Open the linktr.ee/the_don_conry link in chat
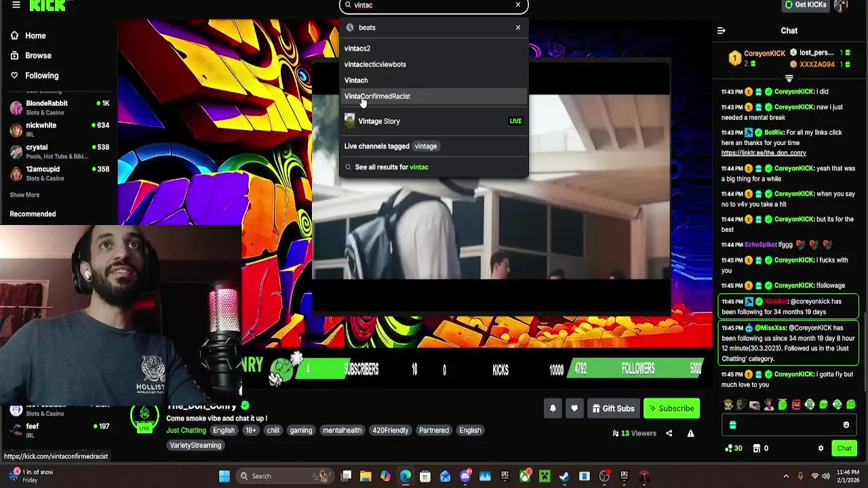This screenshot has height=488, width=868. click(x=764, y=153)
